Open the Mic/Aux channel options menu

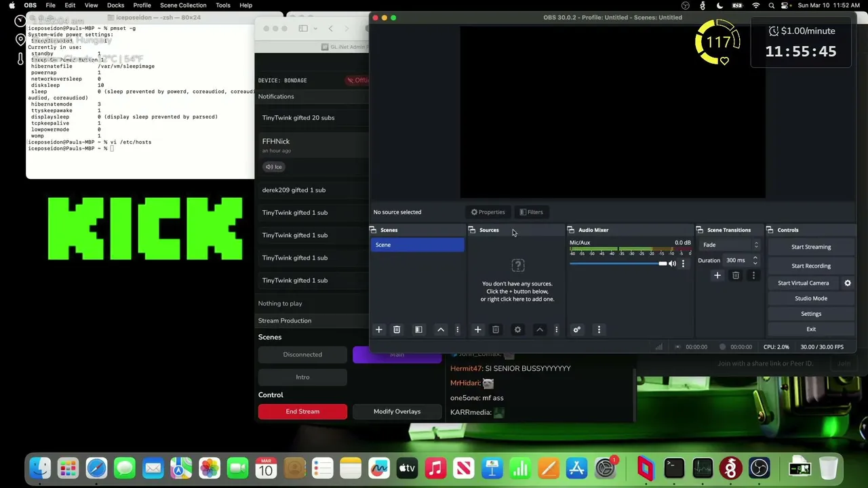point(683,264)
